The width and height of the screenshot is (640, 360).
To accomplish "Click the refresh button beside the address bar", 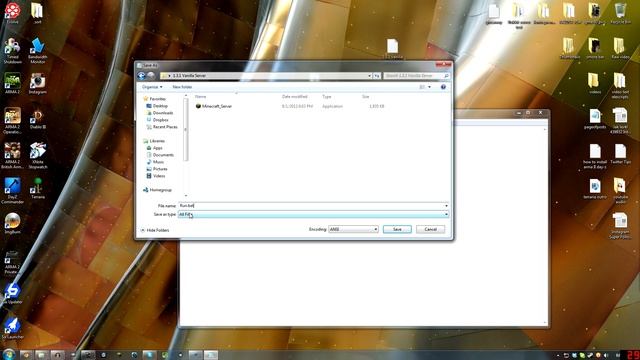I will [x=377, y=76].
